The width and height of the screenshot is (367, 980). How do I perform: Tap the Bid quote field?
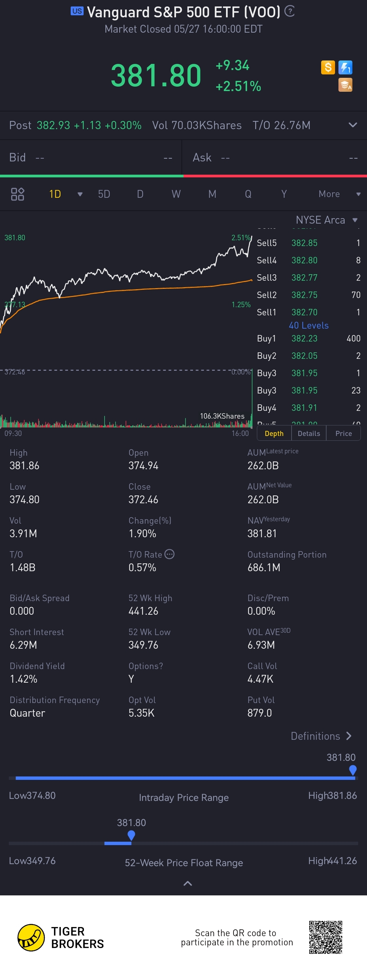(x=90, y=158)
